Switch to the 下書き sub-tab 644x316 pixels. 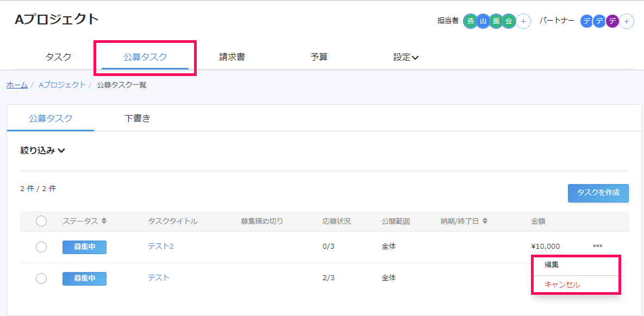pyautogui.click(x=137, y=118)
